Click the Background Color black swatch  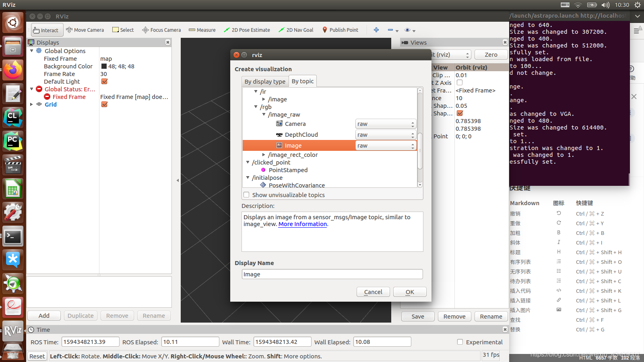(104, 66)
